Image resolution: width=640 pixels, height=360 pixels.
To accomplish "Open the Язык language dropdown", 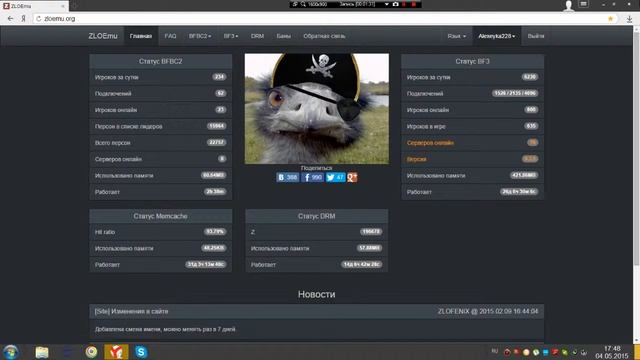I will pos(456,36).
